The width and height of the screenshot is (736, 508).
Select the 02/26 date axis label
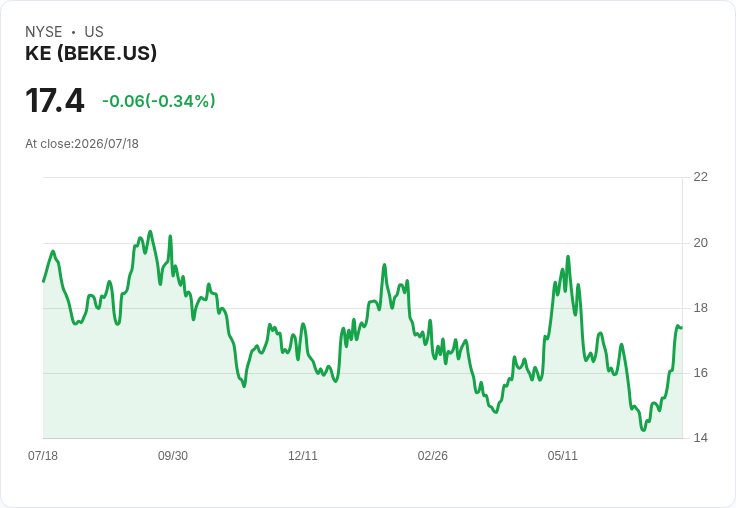(432, 455)
